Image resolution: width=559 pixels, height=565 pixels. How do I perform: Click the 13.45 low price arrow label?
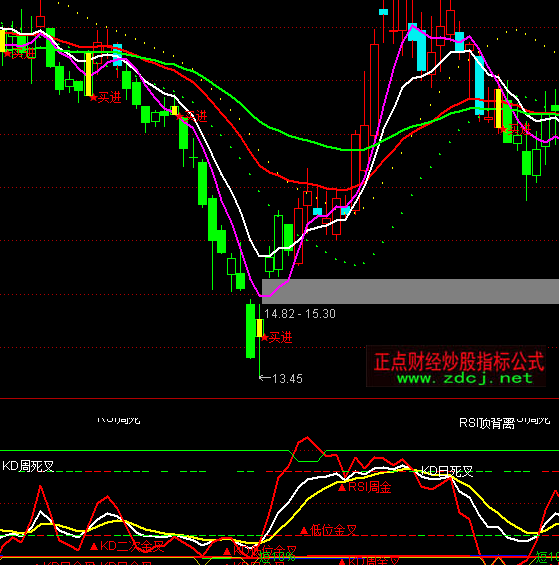(x=281, y=379)
